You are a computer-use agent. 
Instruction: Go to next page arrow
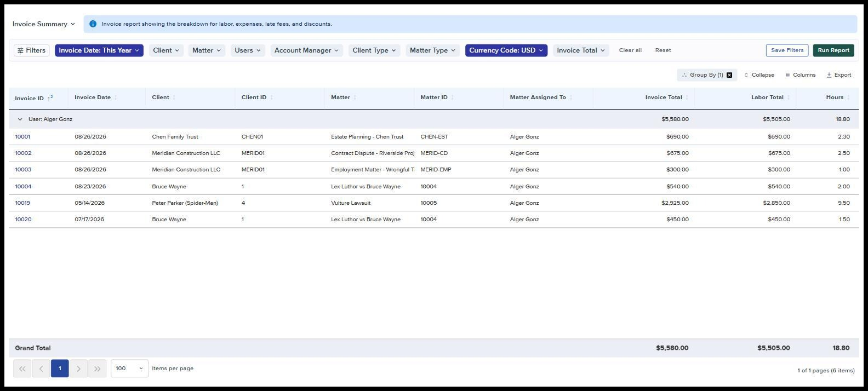coord(78,369)
